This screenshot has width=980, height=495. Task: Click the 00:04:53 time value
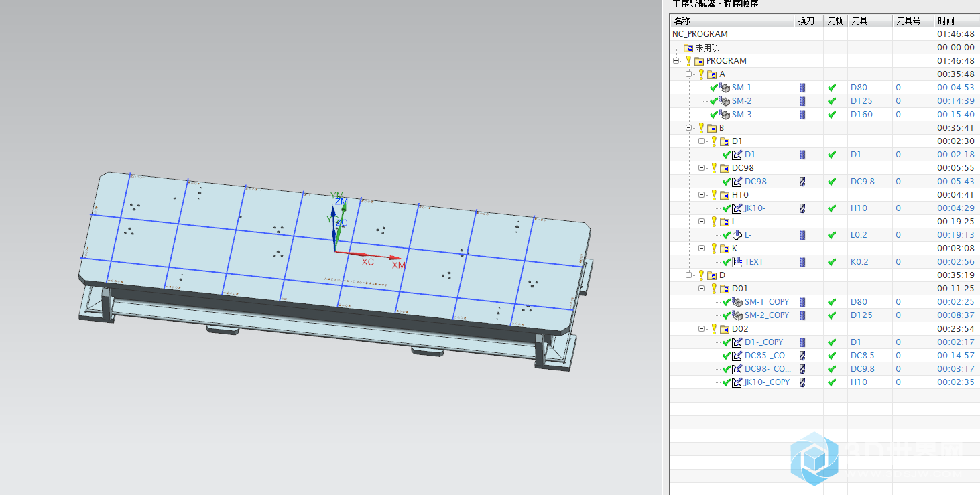pyautogui.click(x=956, y=88)
